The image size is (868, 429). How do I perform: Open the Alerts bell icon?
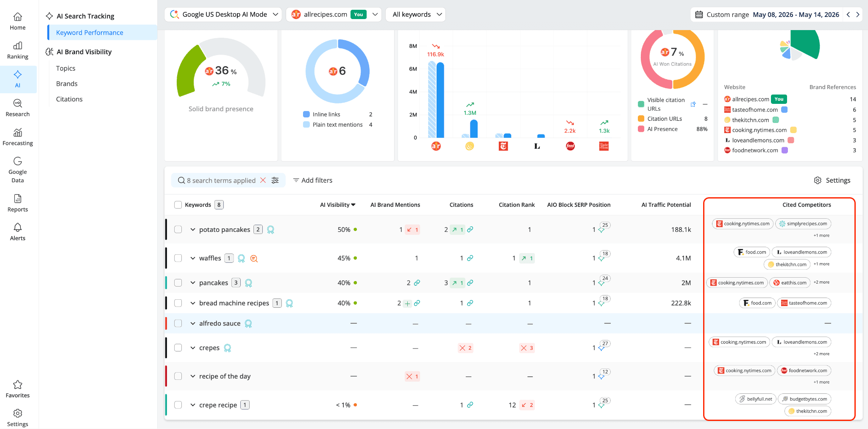point(17,227)
